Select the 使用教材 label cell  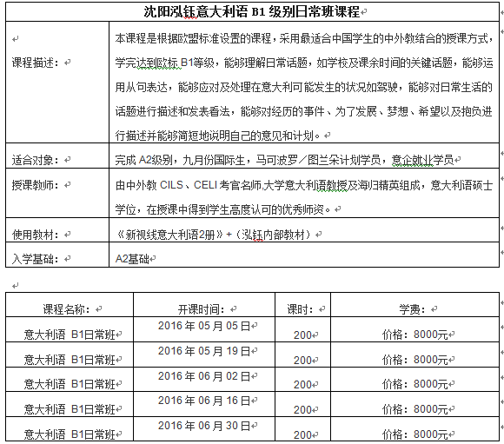click(x=57, y=230)
